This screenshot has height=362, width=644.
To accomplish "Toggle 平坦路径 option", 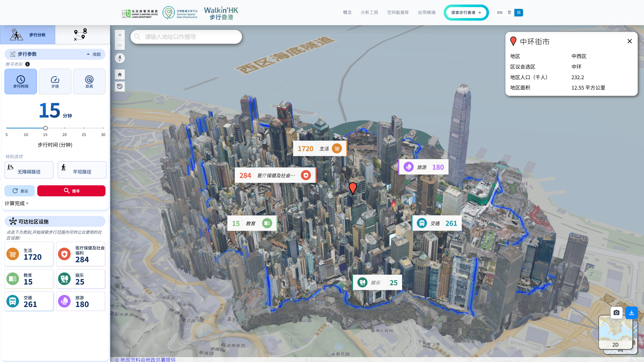I will pyautogui.click(x=82, y=170).
